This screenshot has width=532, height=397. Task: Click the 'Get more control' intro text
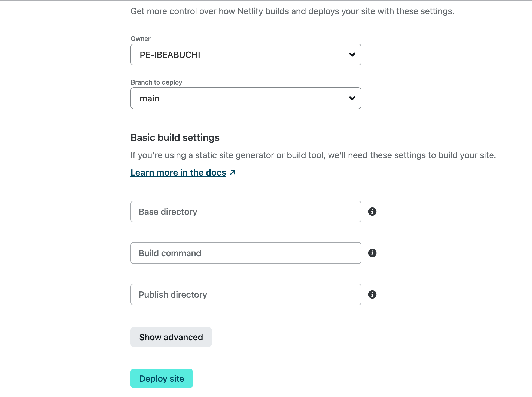pos(292,11)
